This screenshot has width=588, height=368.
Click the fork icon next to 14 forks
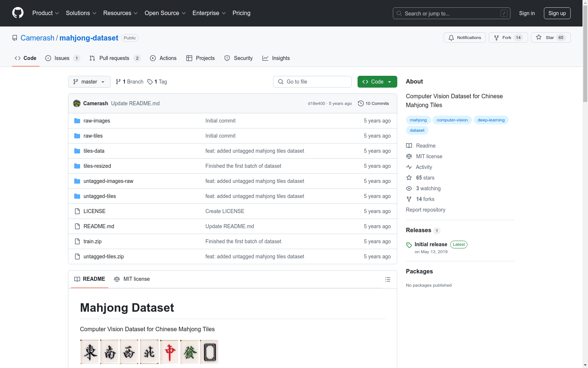pos(409,199)
